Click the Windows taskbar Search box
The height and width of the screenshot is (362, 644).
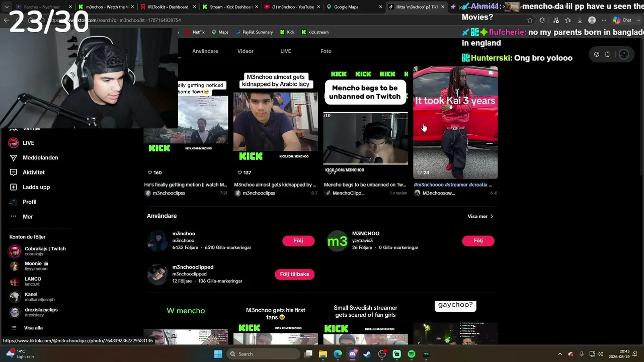pos(264,354)
